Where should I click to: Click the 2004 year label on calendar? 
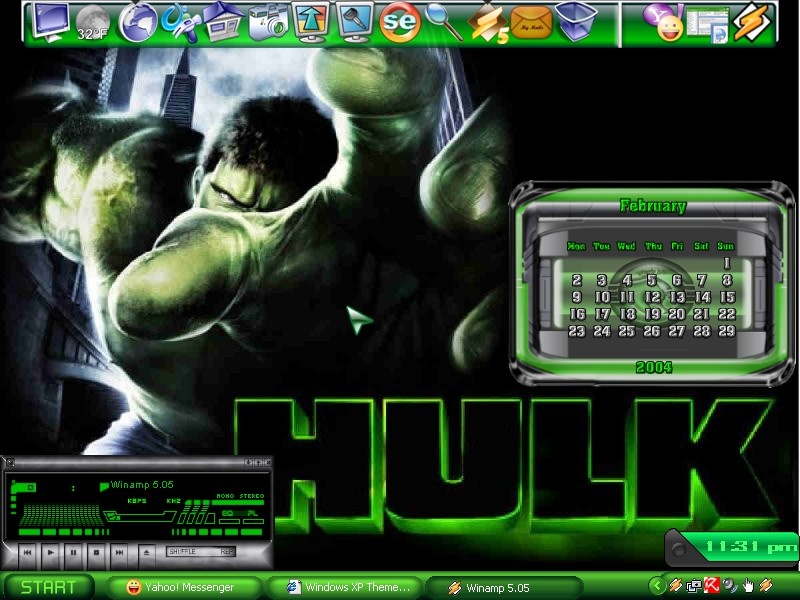(654, 367)
